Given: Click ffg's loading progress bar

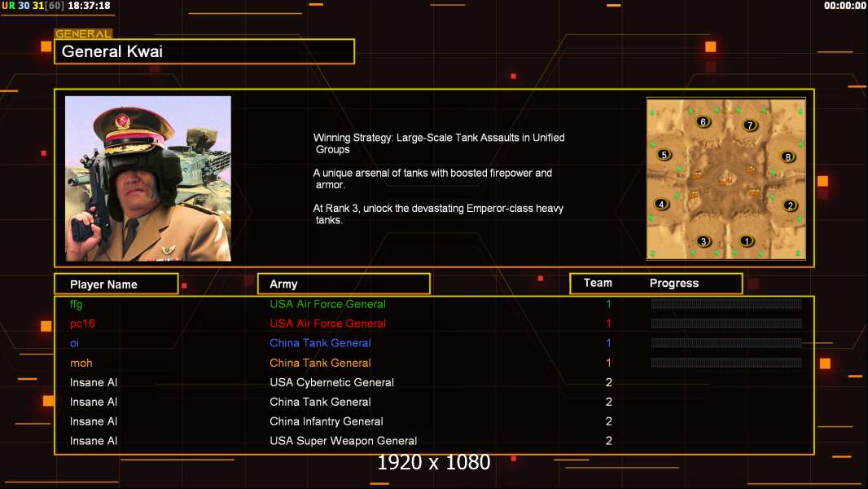Looking at the screenshot, I should tap(726, 303).
